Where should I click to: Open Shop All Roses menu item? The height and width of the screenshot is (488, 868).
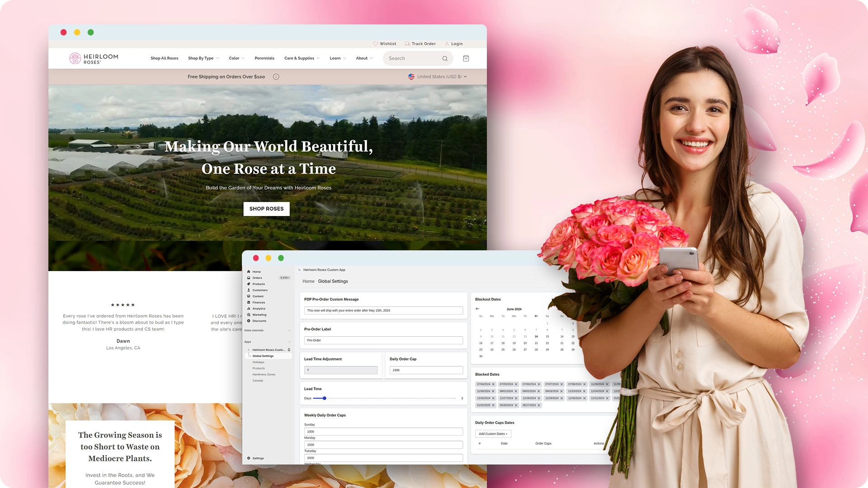pos(164,58)
